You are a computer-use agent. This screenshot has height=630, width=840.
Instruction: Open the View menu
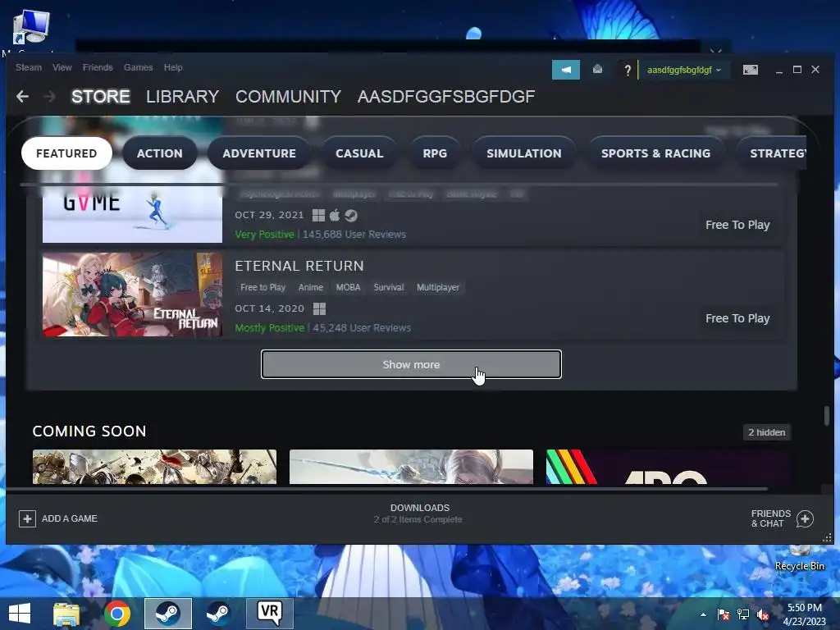(62, 67)
